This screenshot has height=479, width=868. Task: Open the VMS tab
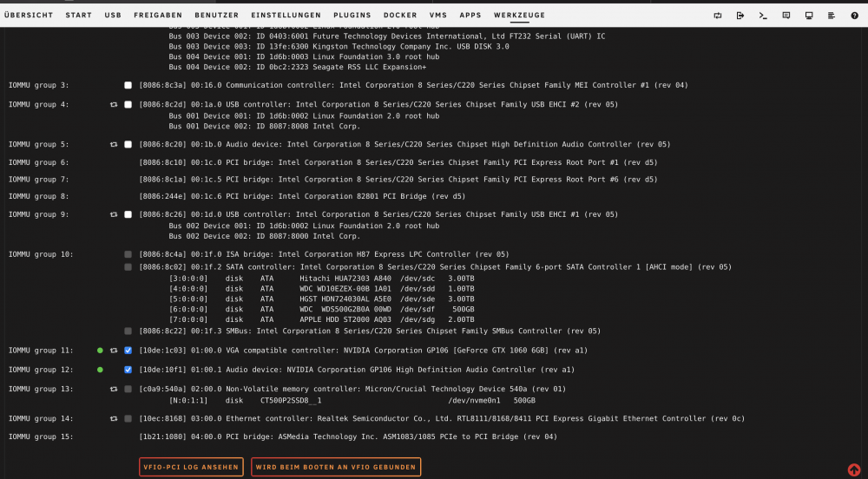(437, 16)
